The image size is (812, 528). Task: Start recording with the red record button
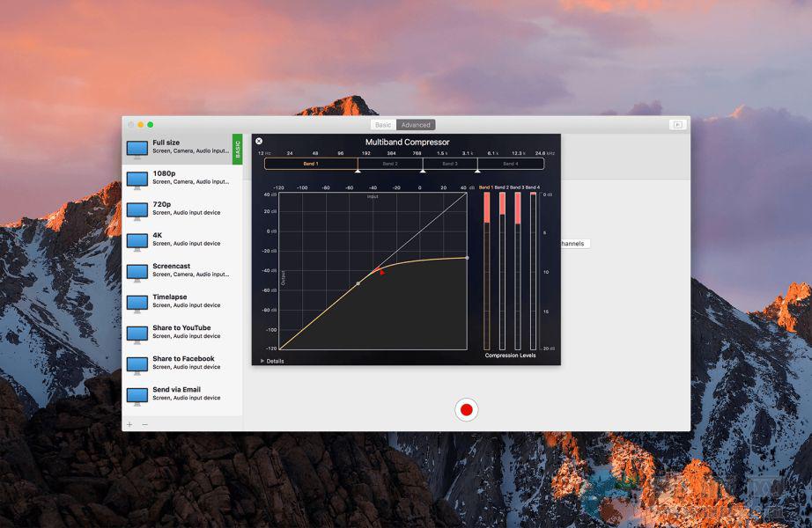pos(466,409)
